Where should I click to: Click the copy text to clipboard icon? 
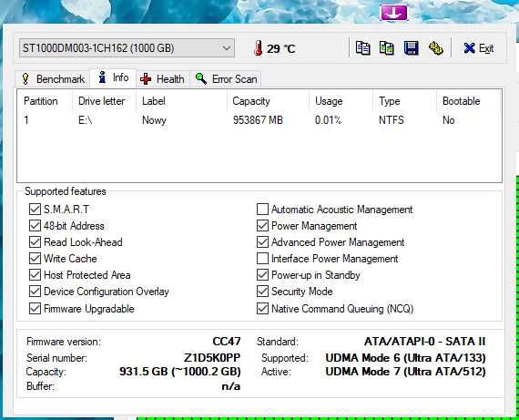coord(362,48)
